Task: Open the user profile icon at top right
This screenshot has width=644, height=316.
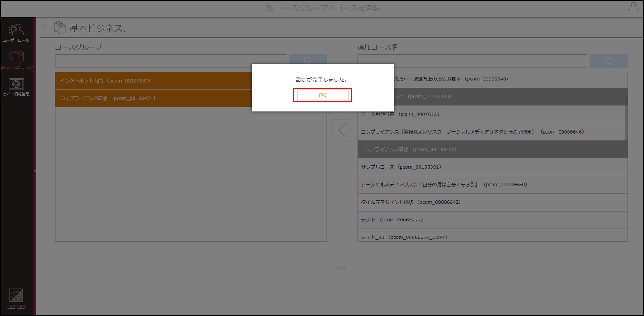Action: coord(633,7)
